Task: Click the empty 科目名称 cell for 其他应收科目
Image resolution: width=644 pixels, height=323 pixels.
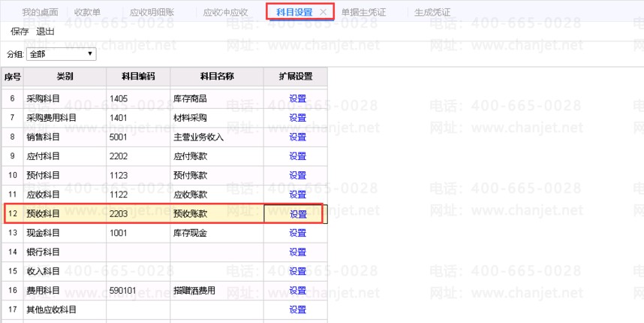Action: [217, 309]
